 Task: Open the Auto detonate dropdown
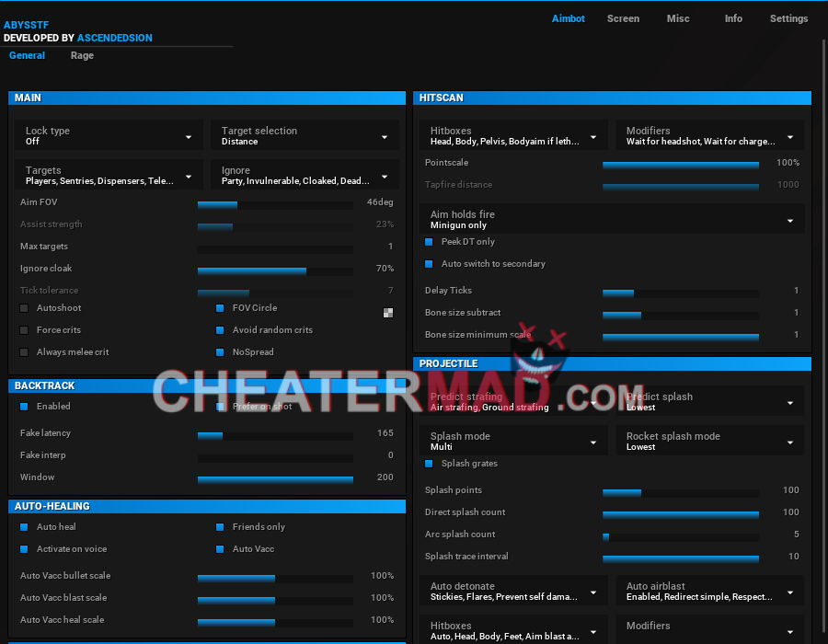[x=513, y=592]
